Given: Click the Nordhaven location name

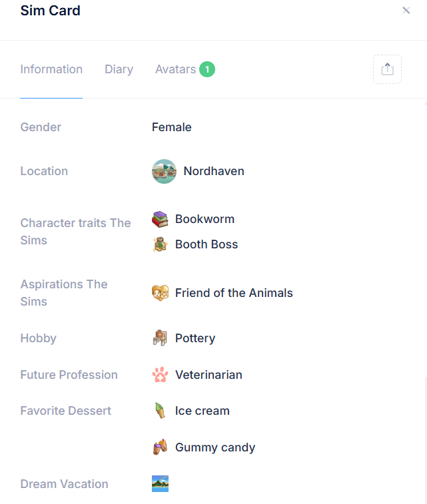Looking at the screenshot, I should [214, 171].
